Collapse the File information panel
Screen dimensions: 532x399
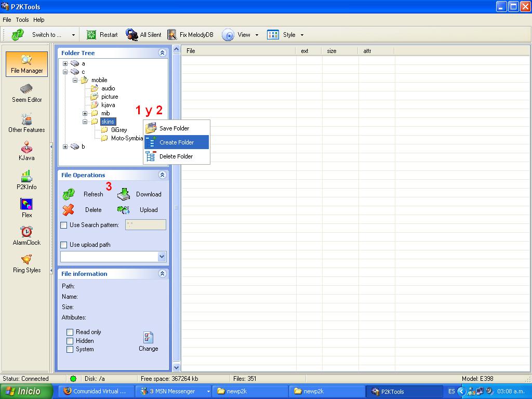coord(162,273)
